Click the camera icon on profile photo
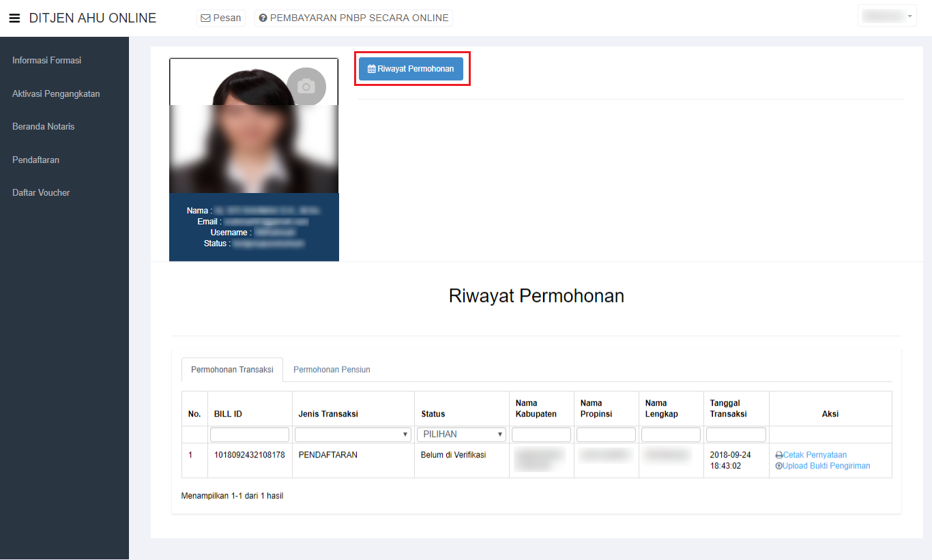The width and height of the screenshot is (932, 560). click(x=306, y=87)
